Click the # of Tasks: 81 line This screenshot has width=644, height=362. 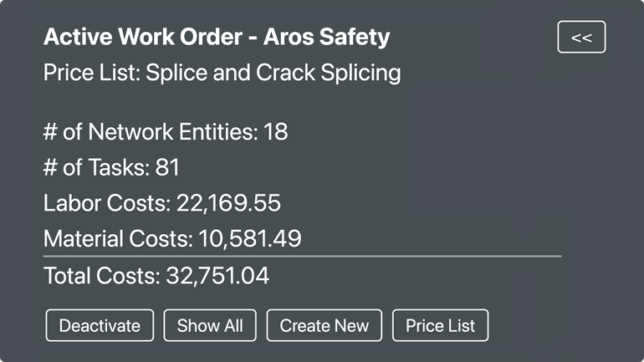tap(111, 167)
